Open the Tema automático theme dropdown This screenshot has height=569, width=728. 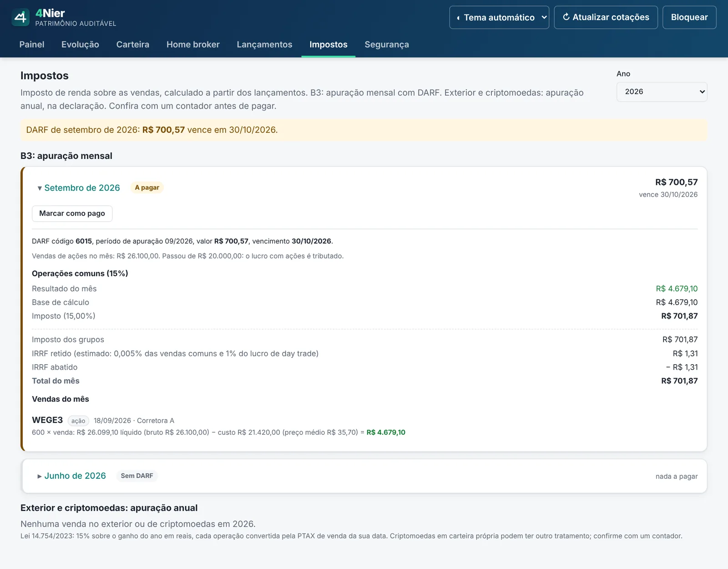click(x=499, y=17)
